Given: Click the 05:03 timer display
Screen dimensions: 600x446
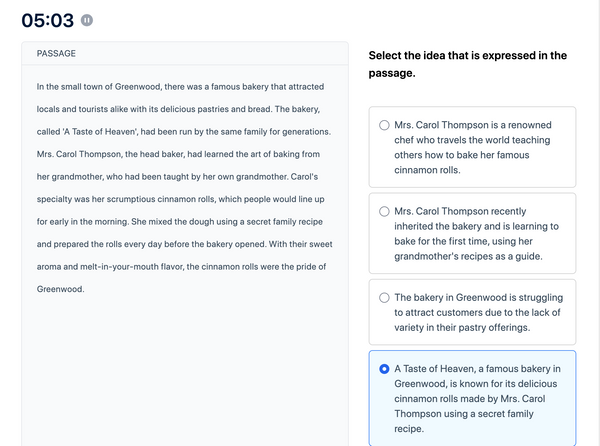Looking at the screenshot, I should (41, 20).
